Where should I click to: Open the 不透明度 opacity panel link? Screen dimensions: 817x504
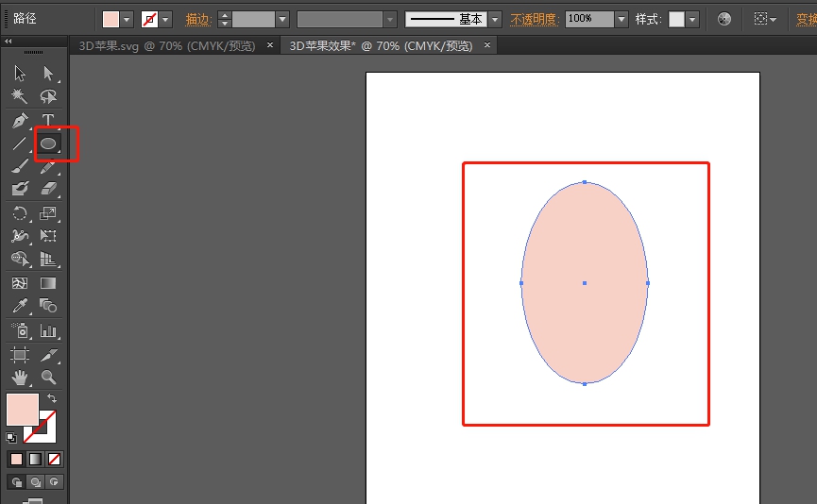pyautogui.click(x=536, y=19)
